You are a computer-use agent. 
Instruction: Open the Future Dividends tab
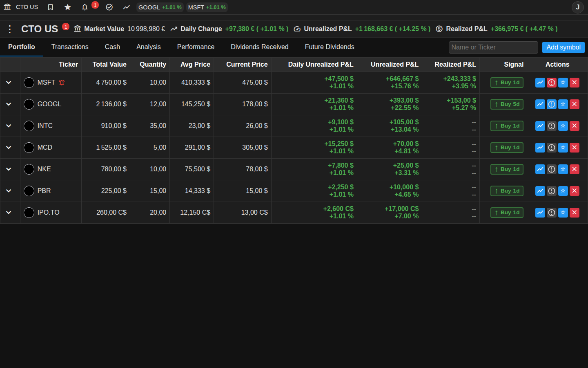point(330,47)
